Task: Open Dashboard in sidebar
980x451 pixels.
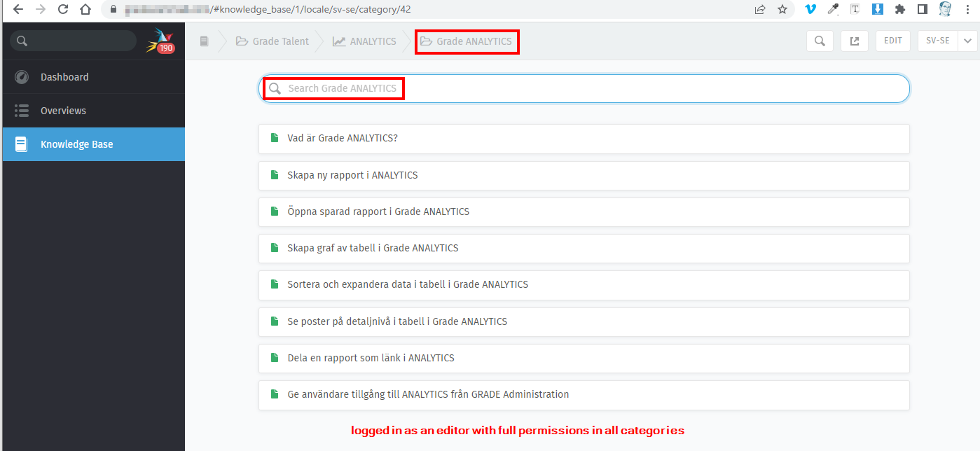Action: 94,77
